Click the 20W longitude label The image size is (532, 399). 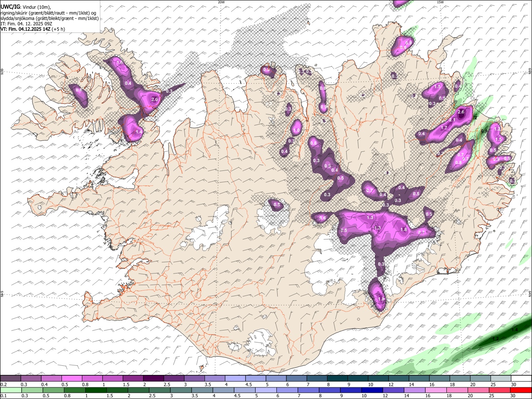(x=221, y=2)
